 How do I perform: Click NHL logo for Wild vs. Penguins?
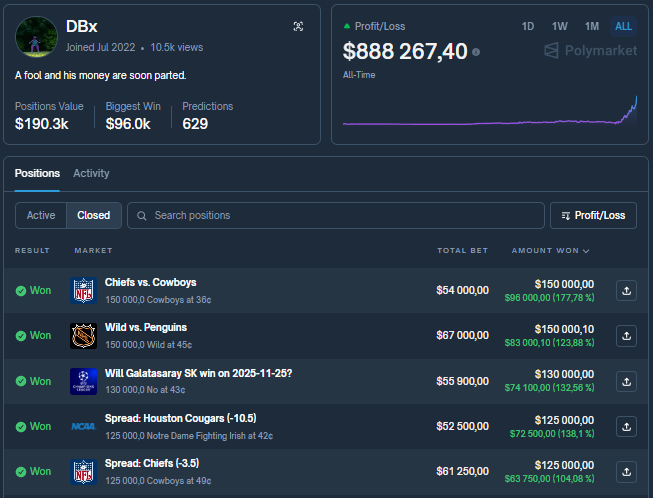pos(83,336)
